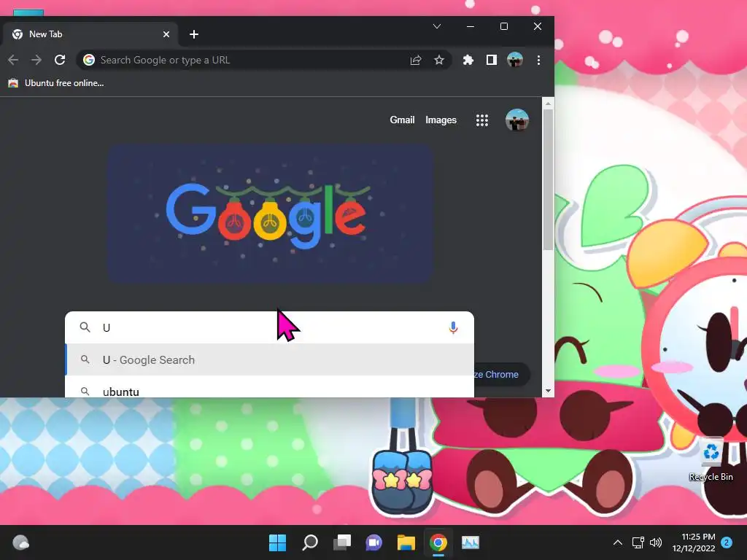
Task: Click the Google icon in address bar
Action: tap(89, 60)
